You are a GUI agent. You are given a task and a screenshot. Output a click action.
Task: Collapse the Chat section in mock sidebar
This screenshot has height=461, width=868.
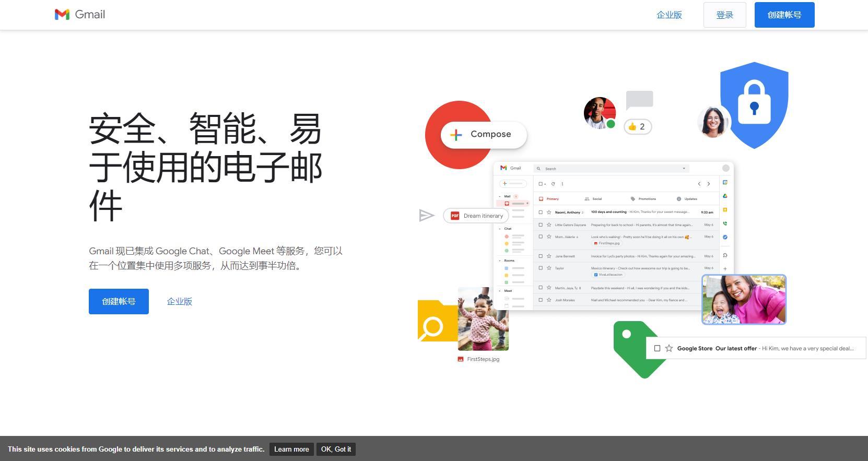click(500, 229)
